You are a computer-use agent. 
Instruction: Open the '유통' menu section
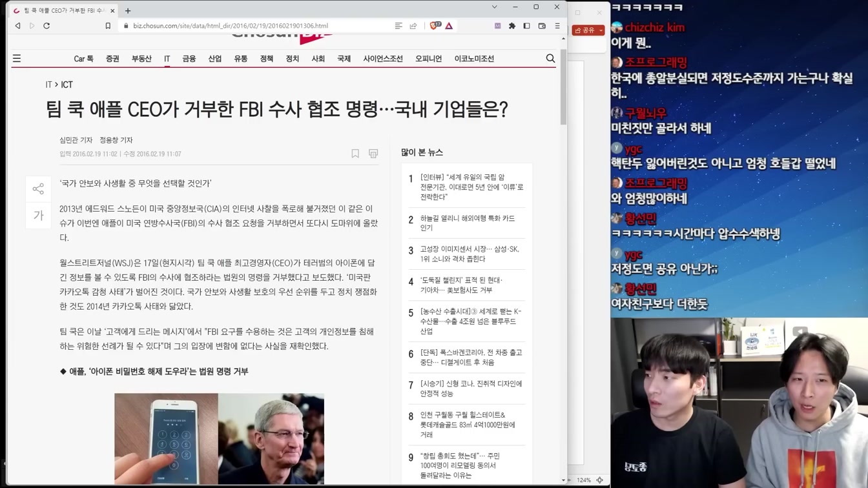[241, 59]
